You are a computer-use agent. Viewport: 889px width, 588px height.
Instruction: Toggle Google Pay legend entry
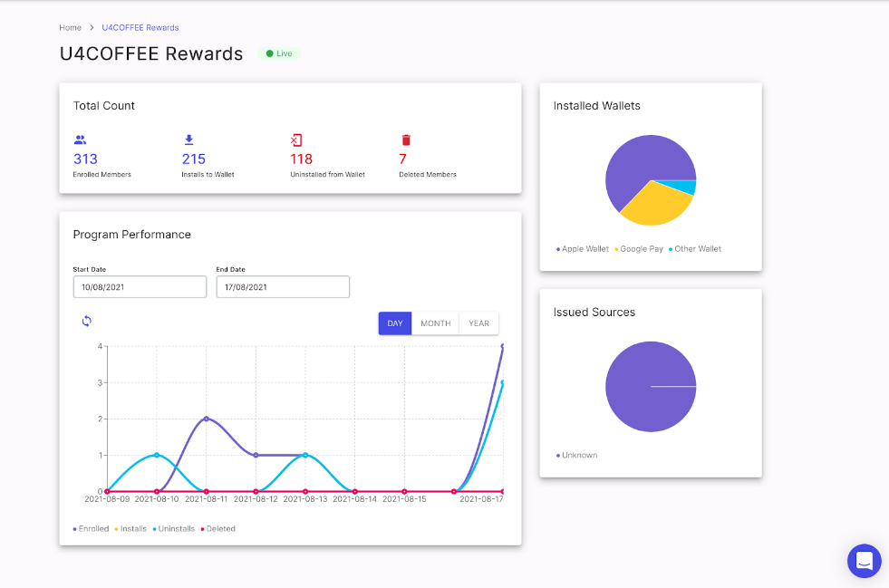pyautogui.click(x=638, y=249)
